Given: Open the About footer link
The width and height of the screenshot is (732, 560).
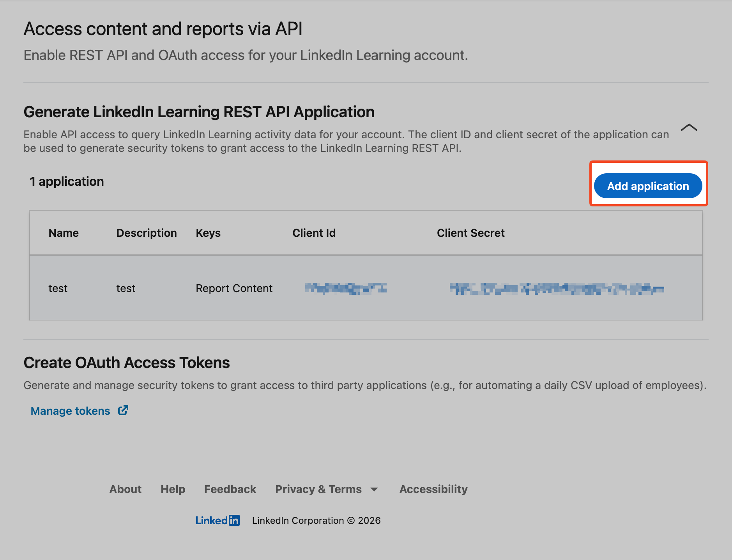Looking at the screenshot, I should (125, 489).
